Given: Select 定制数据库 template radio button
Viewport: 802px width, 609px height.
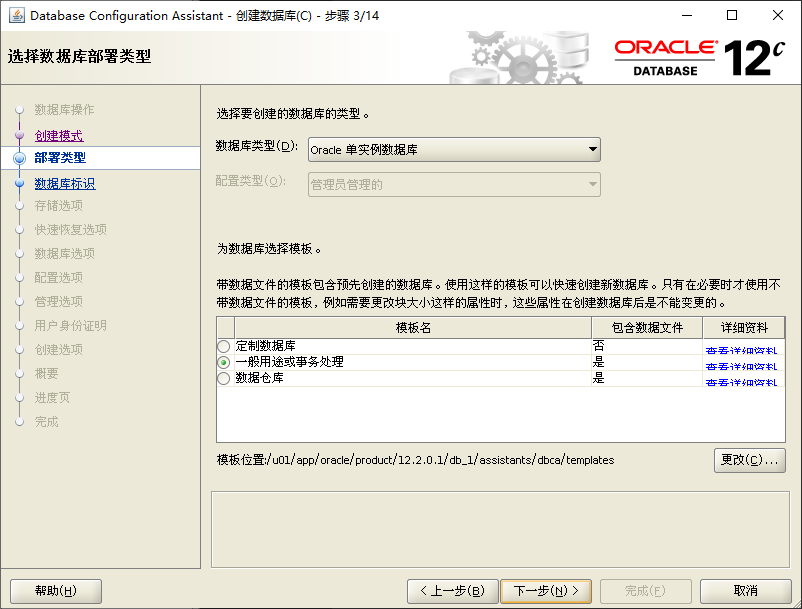Looking at the screenshot, I should 224,346.
